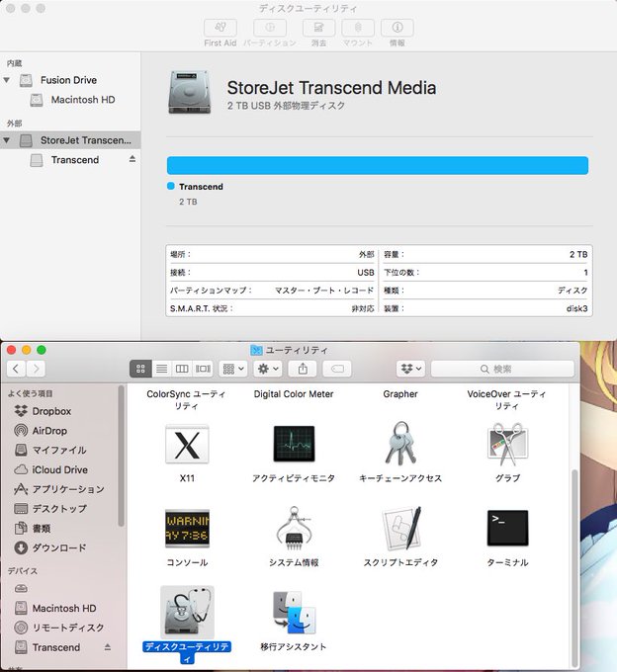
Task: Collapse the Fusion Drive disclosure triangle
Action: [7, 80]
